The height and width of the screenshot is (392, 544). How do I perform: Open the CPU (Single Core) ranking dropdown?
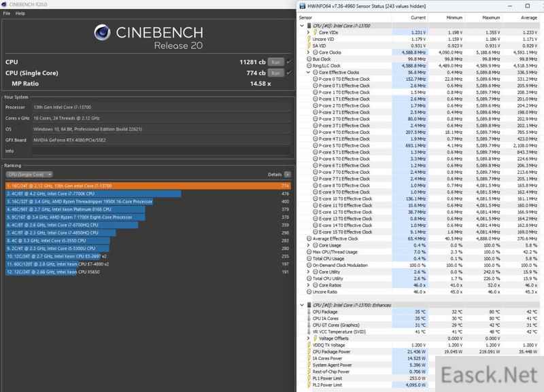29,175
